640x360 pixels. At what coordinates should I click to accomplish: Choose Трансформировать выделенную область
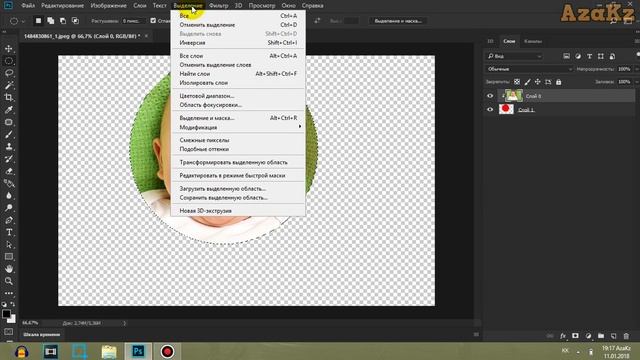point(238,162)
